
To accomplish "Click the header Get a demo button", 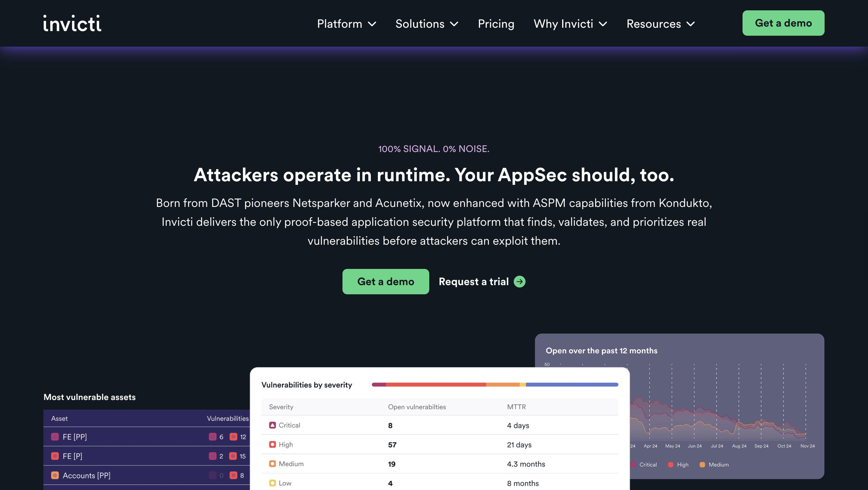I will point(784,23).
